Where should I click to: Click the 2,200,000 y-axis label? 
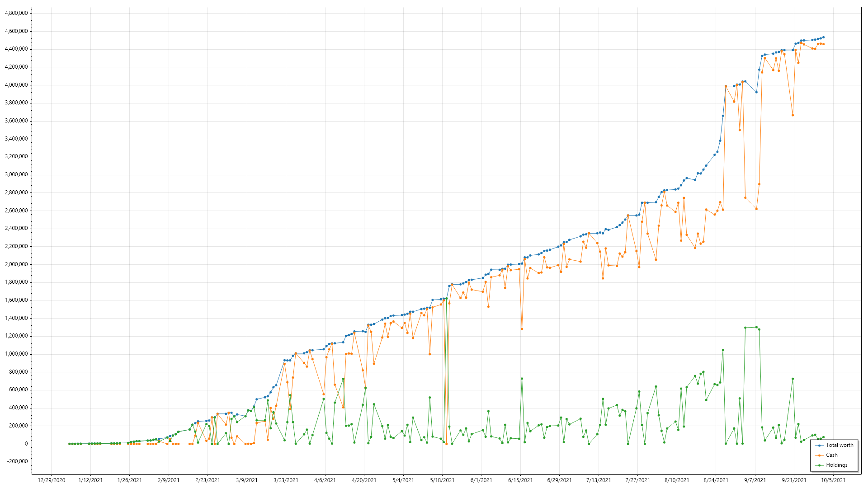coord(16,246)
